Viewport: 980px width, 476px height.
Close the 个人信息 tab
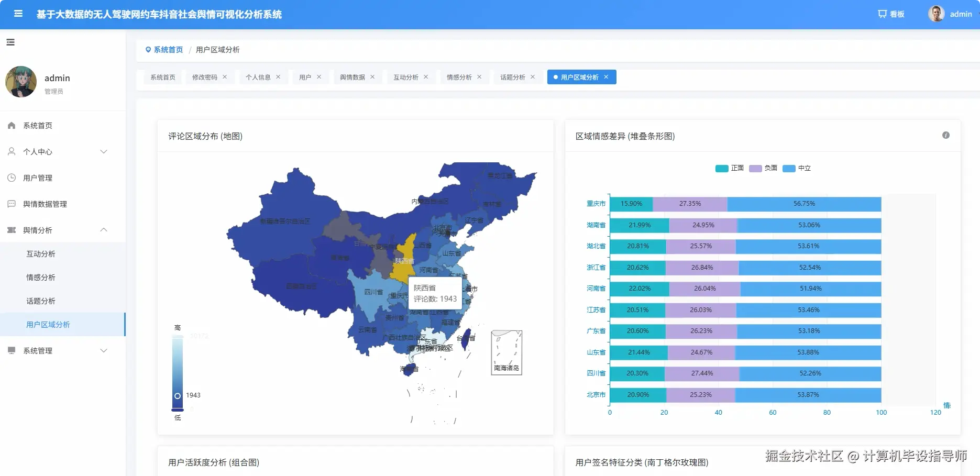point(278,77)
